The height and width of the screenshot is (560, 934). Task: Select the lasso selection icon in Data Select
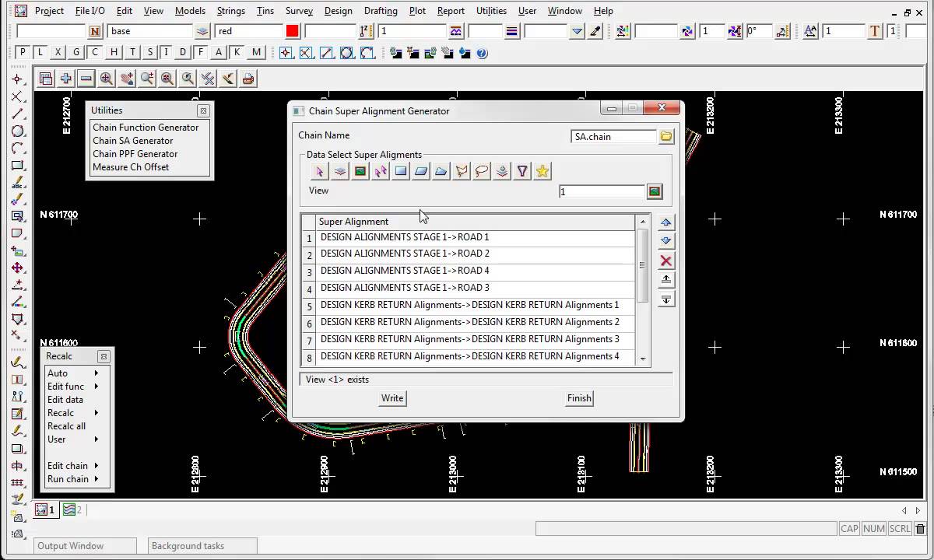482,171
